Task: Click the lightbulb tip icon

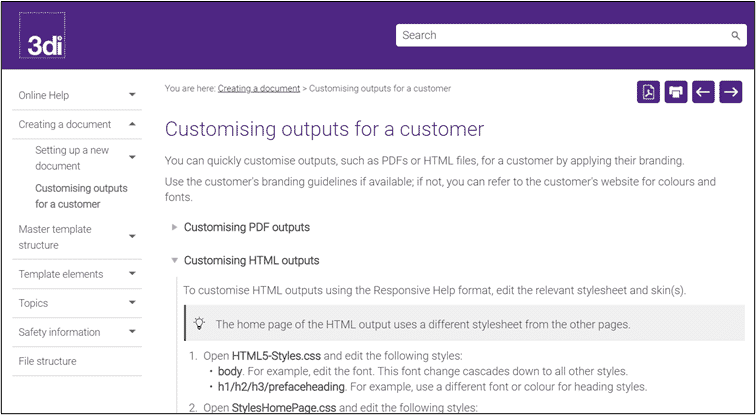Action: tap(199, 323)
